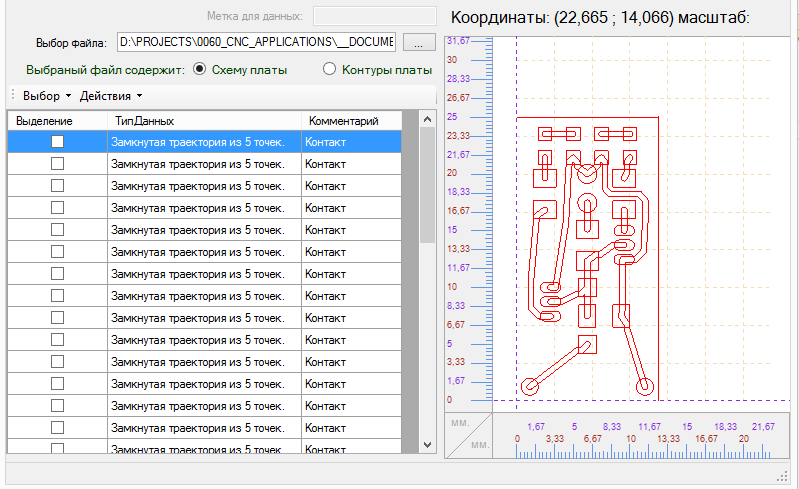Sort by the "ТипДанных" column header
The image size is (799, 489).
[x=204, y=121]
